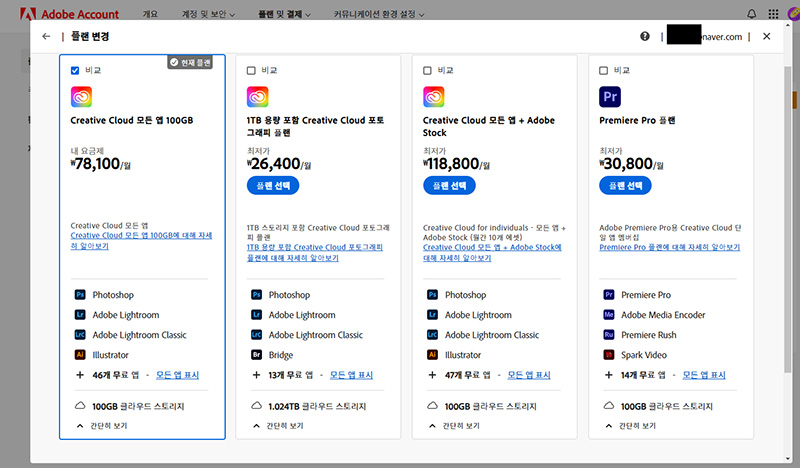Click plus icon beside 46개 무료 앱
The height and width of the screenshot is (468, 800).
[80, 375]
